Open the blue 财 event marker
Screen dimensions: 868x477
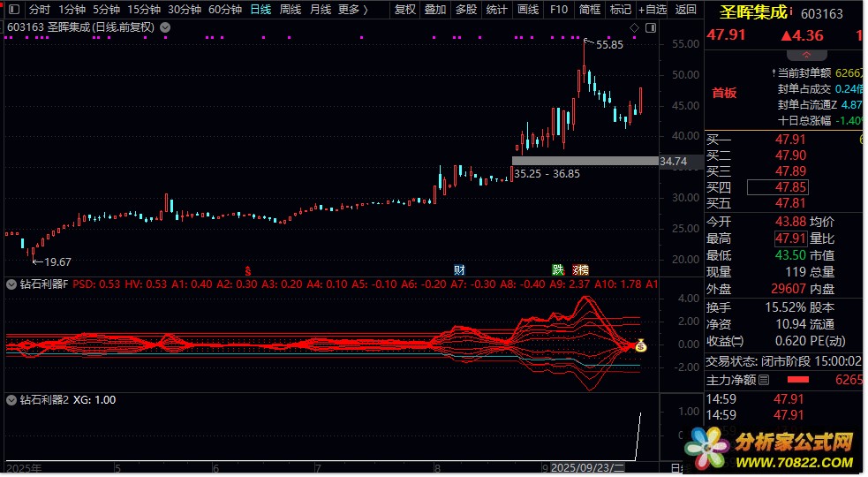459,269
